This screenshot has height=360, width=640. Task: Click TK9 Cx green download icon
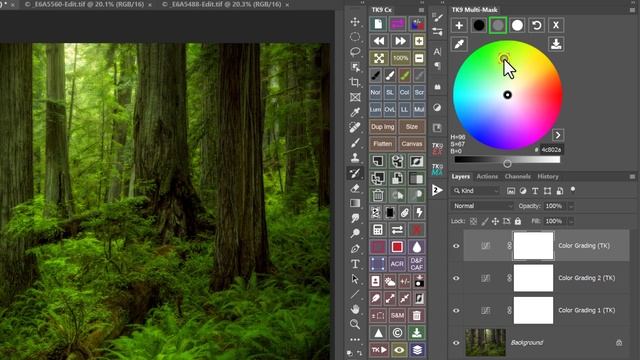tap(416, 333)
